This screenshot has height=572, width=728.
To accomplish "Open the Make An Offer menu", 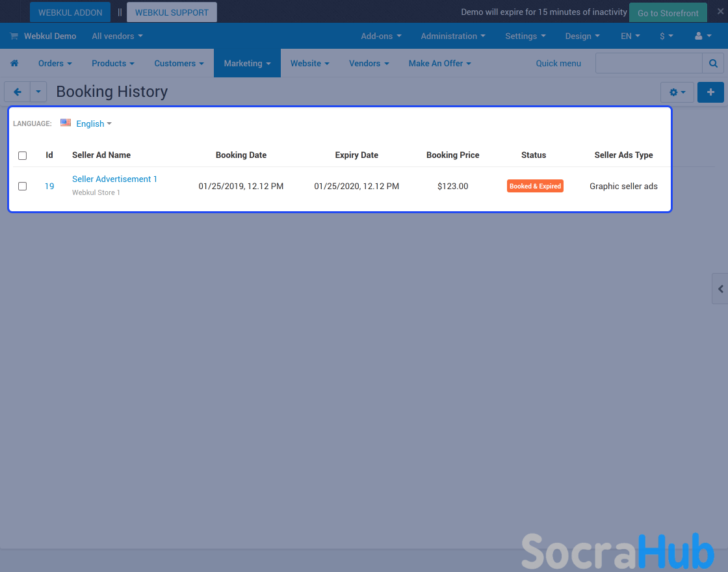I will click(439, 63).
